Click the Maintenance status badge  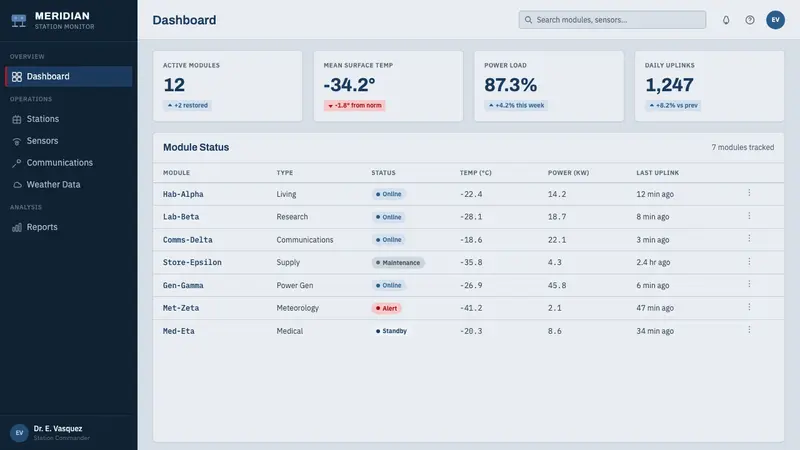(x=398, y=263)
